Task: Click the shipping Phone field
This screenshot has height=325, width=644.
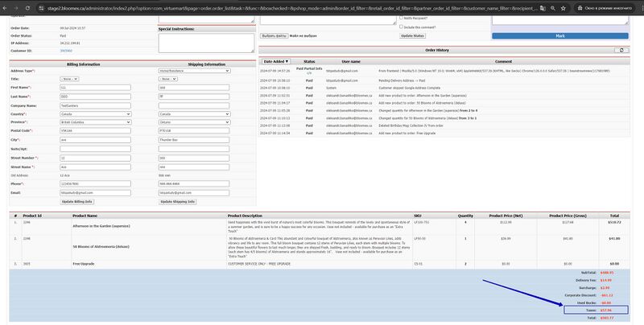Action: coord(194,184)
